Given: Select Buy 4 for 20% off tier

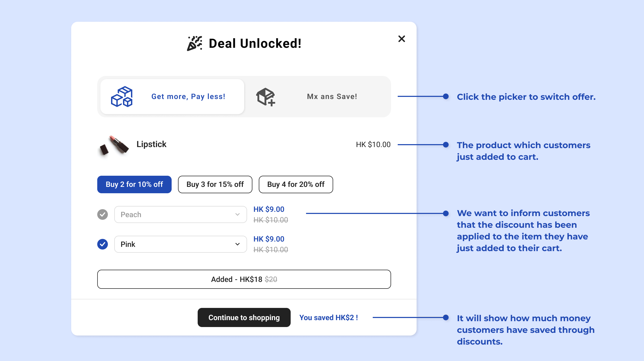Looking at the screenshot, I should (296, 184).
